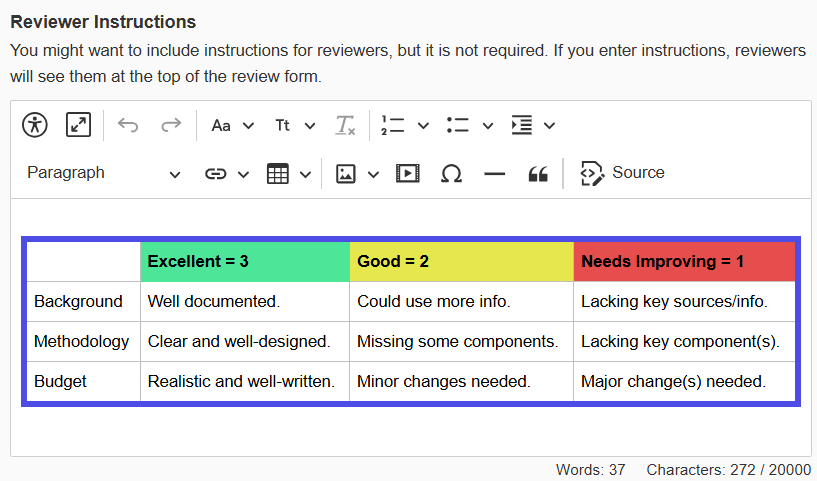Image resolution: width=817 pixels, height=481 pixels.
Task: Open the accessibility help icon
Action: coord(35,125)
